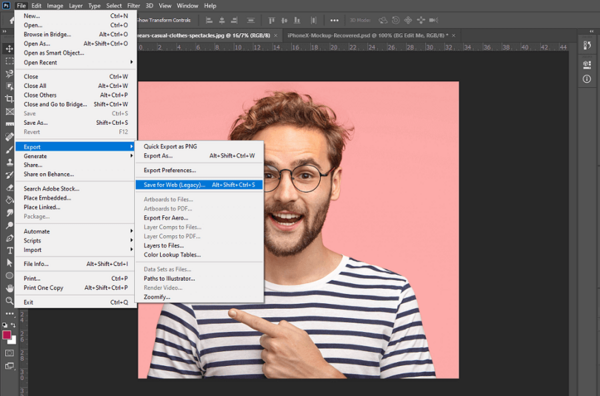Click the Align Bottom Edges icon
This screenshot has height=396, width=600.
click(297, 20)
